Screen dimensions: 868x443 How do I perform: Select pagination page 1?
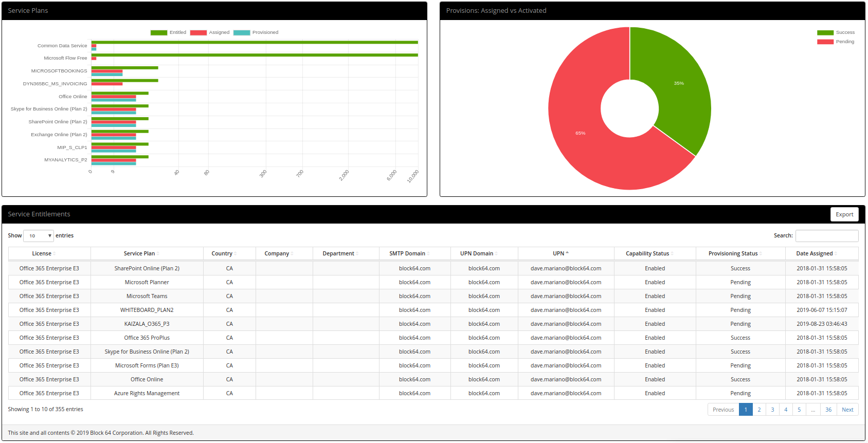point(746,410)
